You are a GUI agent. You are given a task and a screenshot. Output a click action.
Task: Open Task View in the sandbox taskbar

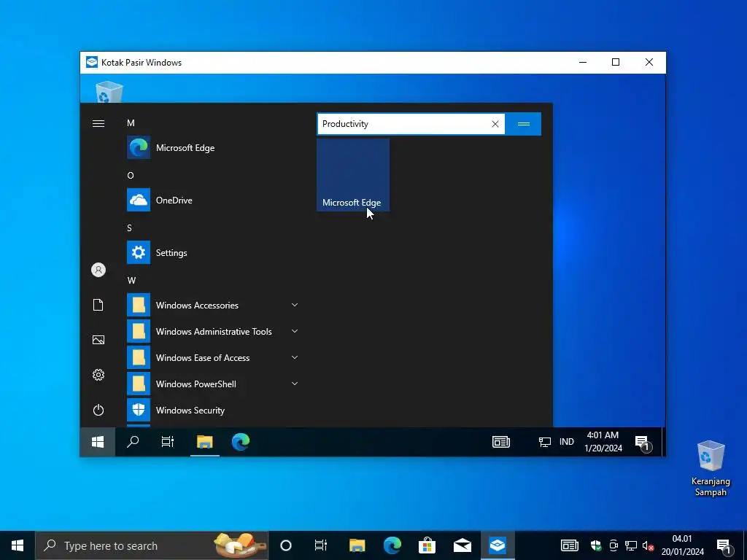pyautogui.click(x=168, y=442)
